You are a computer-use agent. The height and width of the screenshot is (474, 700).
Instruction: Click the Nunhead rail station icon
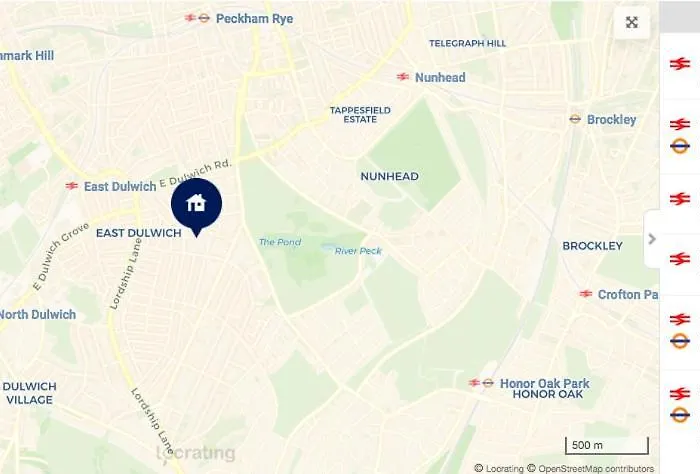(x=403, y=77)
